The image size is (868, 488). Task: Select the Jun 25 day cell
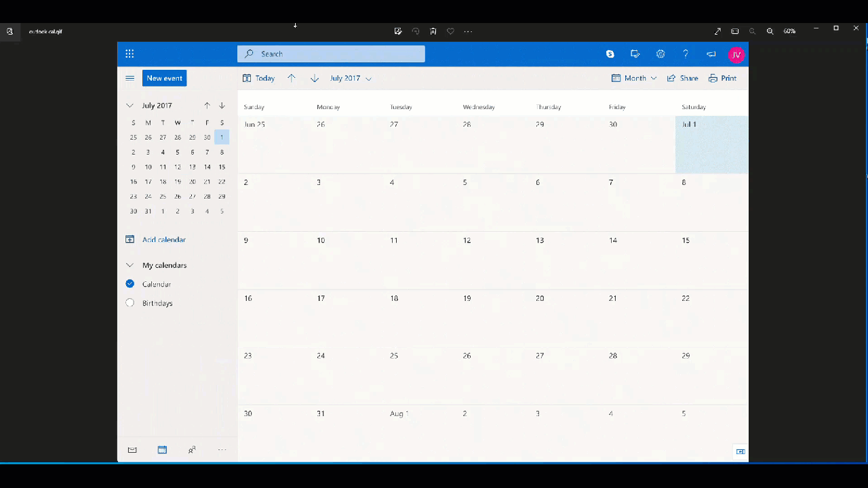275,144
